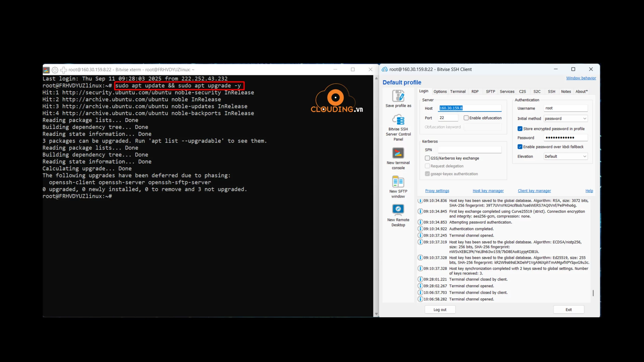Screen dimensions: 644x362
Task: Switch to the SSH tab
Action: (551, 92)
